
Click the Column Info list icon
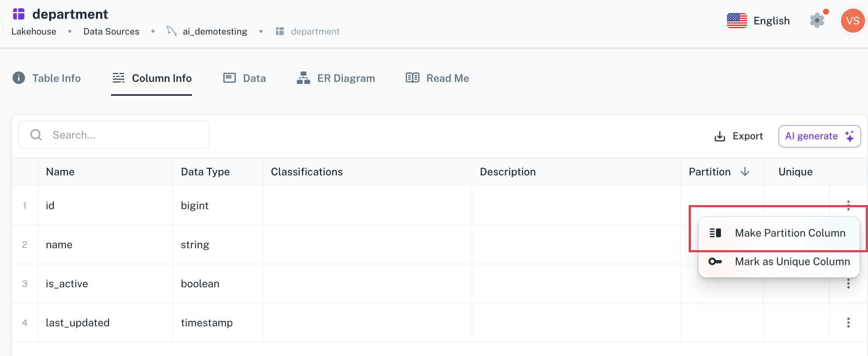(119, 78)
